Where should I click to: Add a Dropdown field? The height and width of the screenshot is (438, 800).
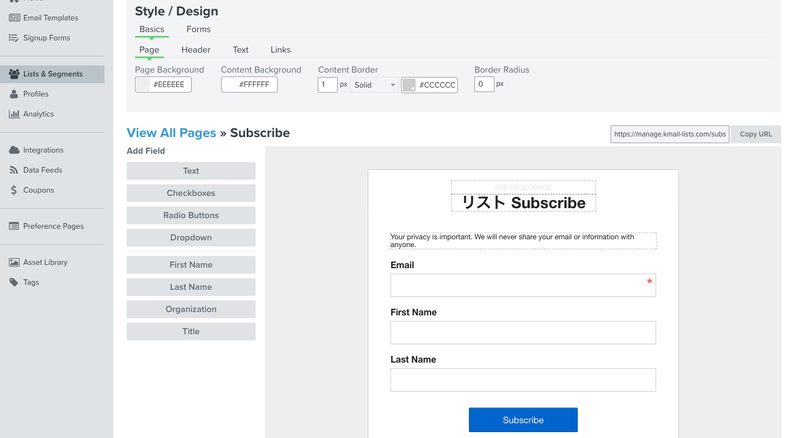pos(191,237)
